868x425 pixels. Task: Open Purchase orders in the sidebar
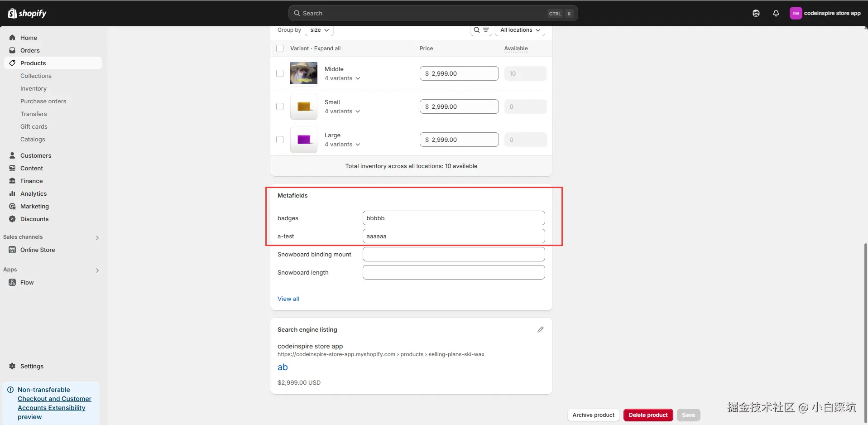(43, 101)
